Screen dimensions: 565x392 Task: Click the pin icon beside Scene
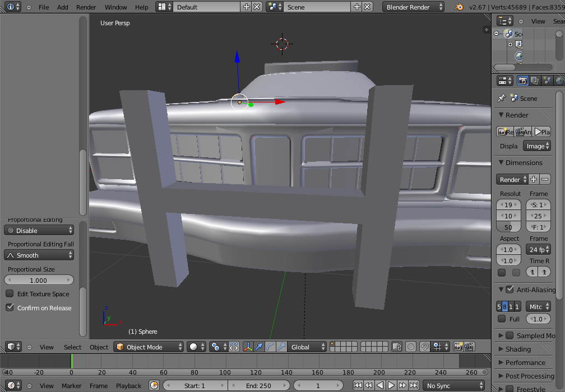click(501, 98)
